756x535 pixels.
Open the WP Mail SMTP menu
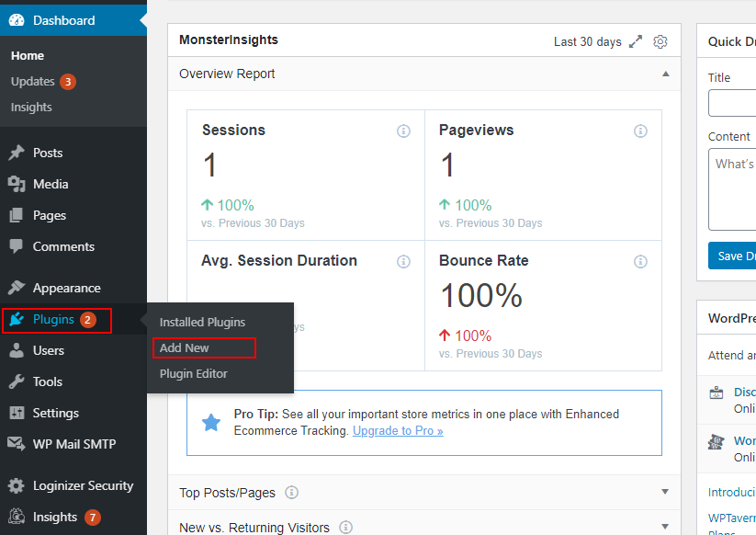[x=73, y=444]
